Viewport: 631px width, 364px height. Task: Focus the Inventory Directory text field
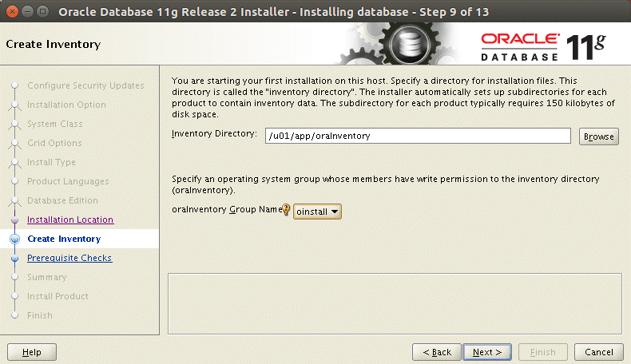point(418,136)
